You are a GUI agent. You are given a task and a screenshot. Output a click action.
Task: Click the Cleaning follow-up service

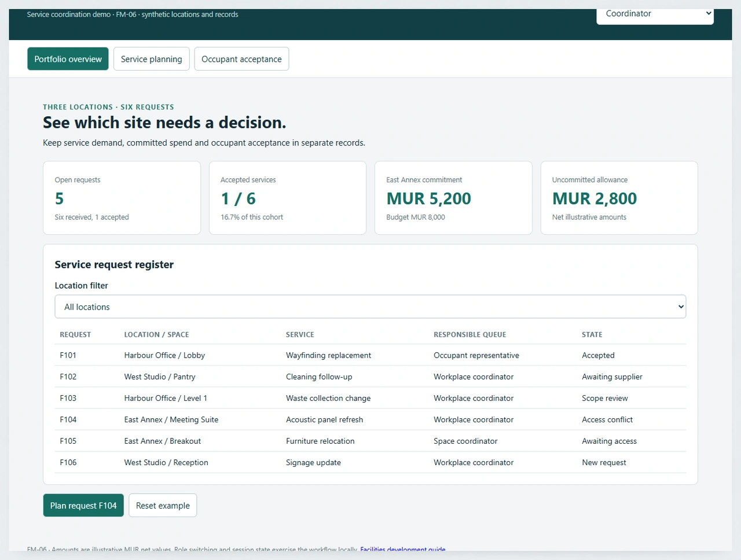tap(319, 377)
